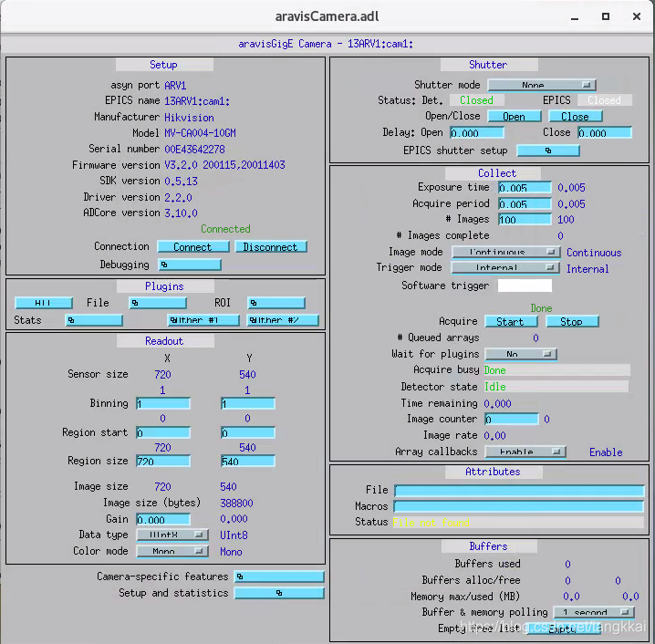Expand the Data type UInt8 dropdown
This screenshot has width=655, height=644.
[x=172, y=535]
